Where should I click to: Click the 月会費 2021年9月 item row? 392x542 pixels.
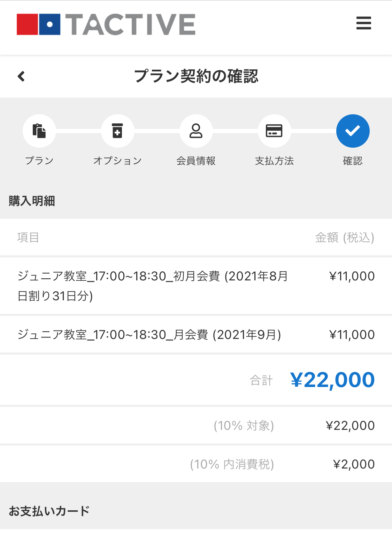tap(196, 335)
